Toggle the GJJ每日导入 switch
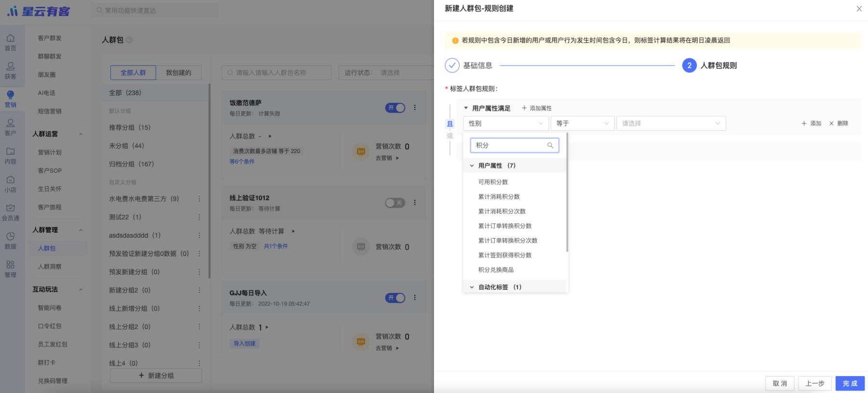Image resolution: width=868 pixels, height=393 pixels. coord(395,298)
